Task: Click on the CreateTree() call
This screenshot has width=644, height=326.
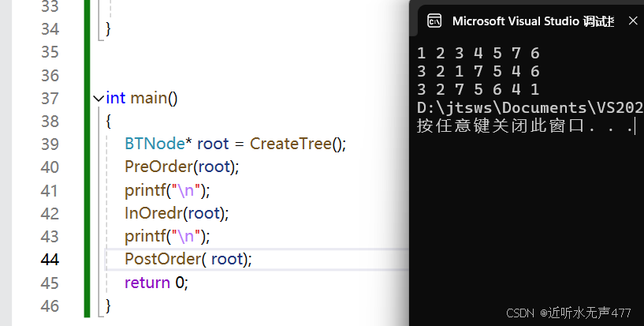Action: (x=298, y=144)
